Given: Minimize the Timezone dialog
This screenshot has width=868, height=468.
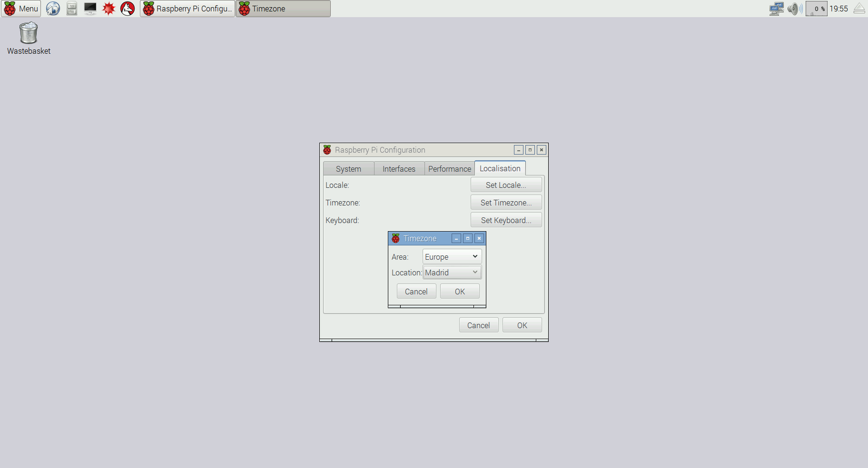Looking at the screenshot, I should (x=456, y=238).
